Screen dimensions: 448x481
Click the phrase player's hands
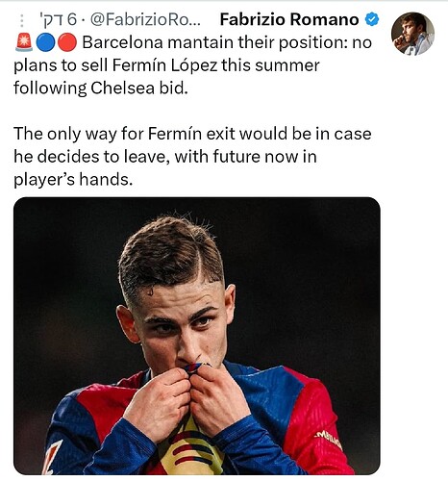coord(73,180)
